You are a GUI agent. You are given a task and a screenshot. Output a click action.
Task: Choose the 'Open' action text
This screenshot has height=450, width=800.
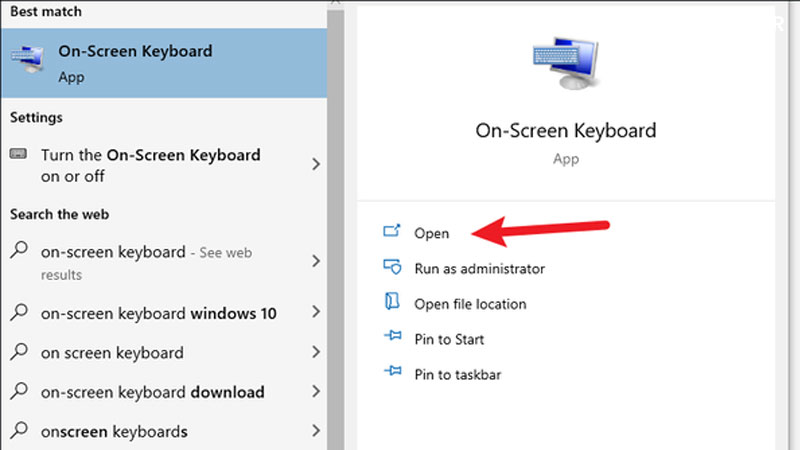tap(432, 233)
